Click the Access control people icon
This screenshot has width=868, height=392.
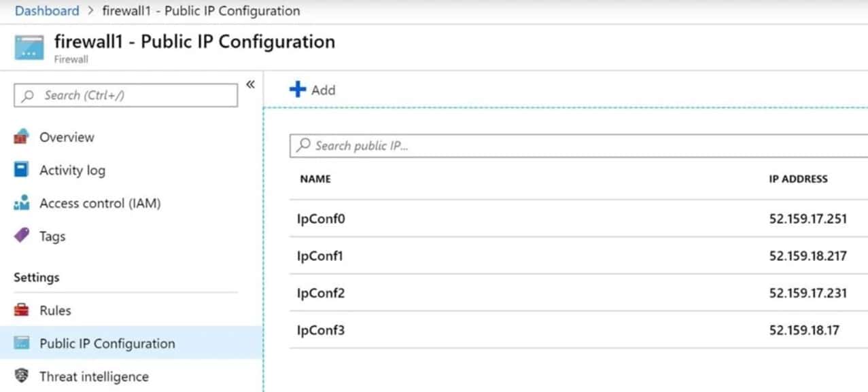22,203
